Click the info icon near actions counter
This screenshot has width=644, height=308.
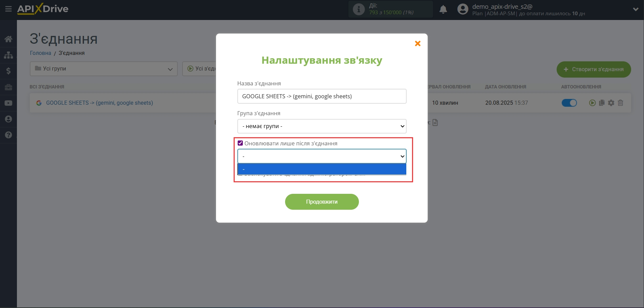click(359, 9)
